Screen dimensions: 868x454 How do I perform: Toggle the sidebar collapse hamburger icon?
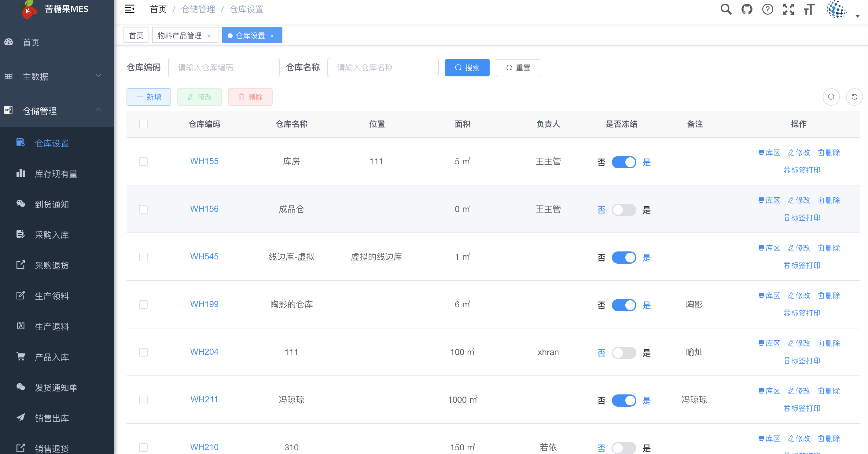click(129, 9)
